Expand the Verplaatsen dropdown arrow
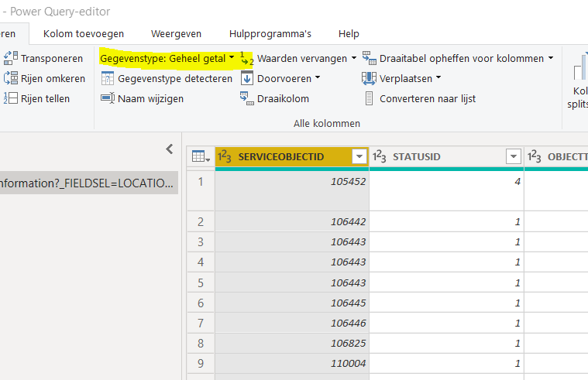The width and height of the screenshot is (588, 380). pos(438,77)
